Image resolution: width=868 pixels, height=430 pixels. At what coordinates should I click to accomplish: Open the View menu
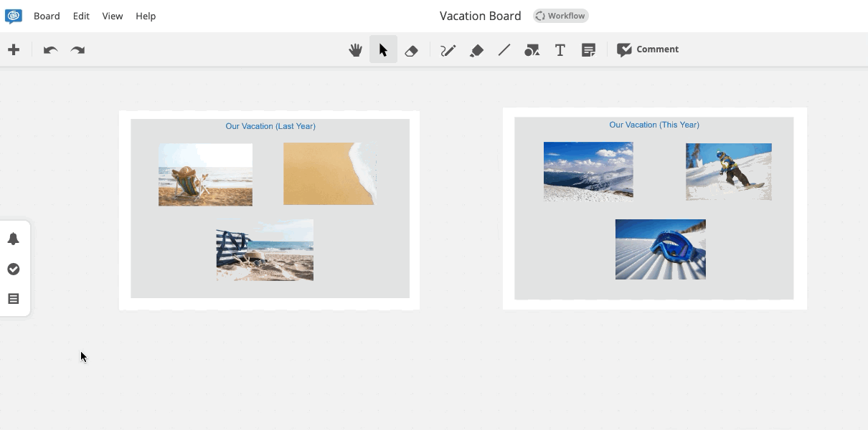coord(112,16)
